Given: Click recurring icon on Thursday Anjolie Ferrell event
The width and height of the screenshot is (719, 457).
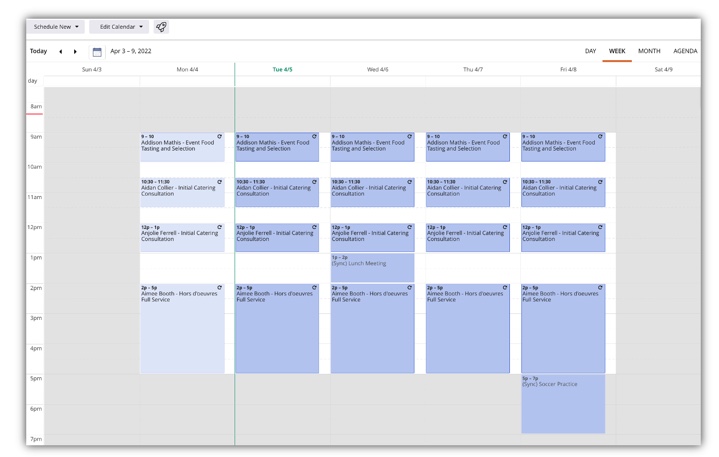Looking at the screenshot, I should 505,227.
